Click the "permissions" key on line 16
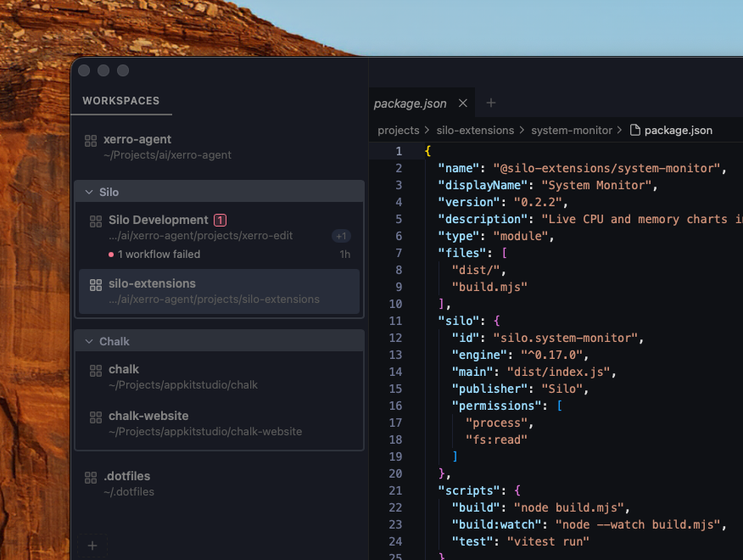The image size is (743, 560). coord(496,406)
